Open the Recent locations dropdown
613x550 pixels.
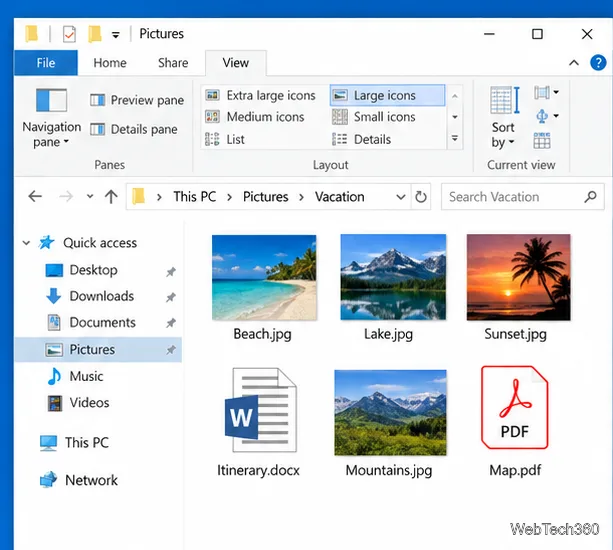[x=90, y=196]
